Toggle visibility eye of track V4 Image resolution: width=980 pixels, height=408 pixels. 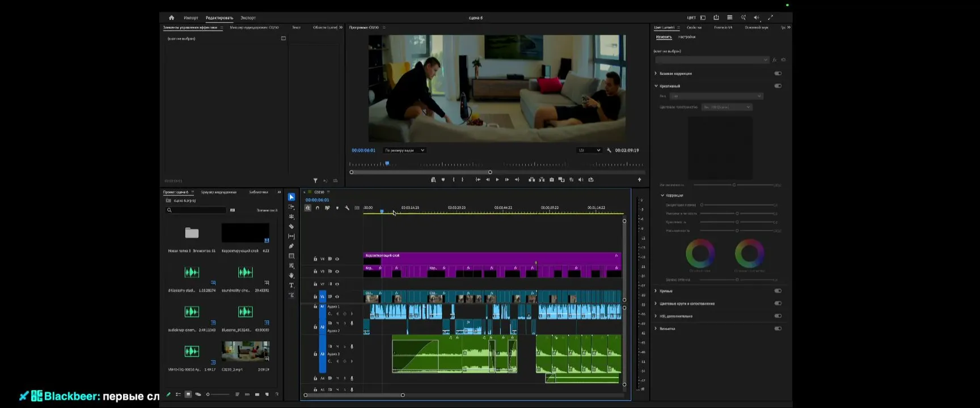pos(337,259)
